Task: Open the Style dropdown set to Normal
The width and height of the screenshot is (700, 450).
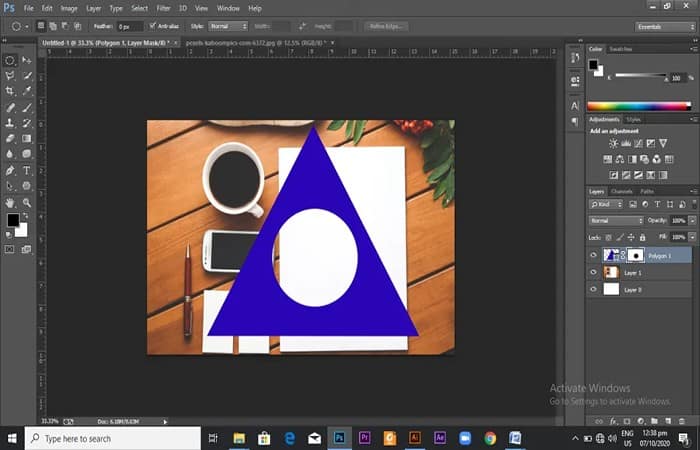Action: coord(228,26)
